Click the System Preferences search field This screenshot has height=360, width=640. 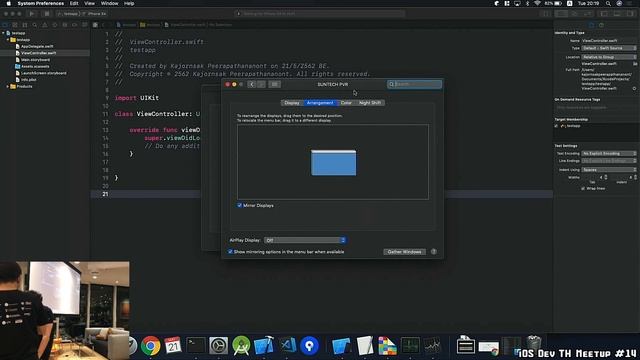(x=415, y=84)
